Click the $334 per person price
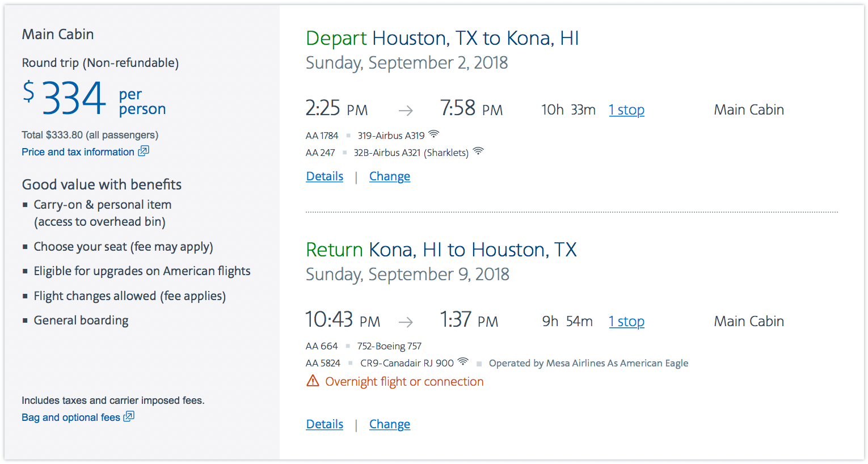The height and width of the screenshot is (464, 868). pyautogui.click(x=94, y=98)
